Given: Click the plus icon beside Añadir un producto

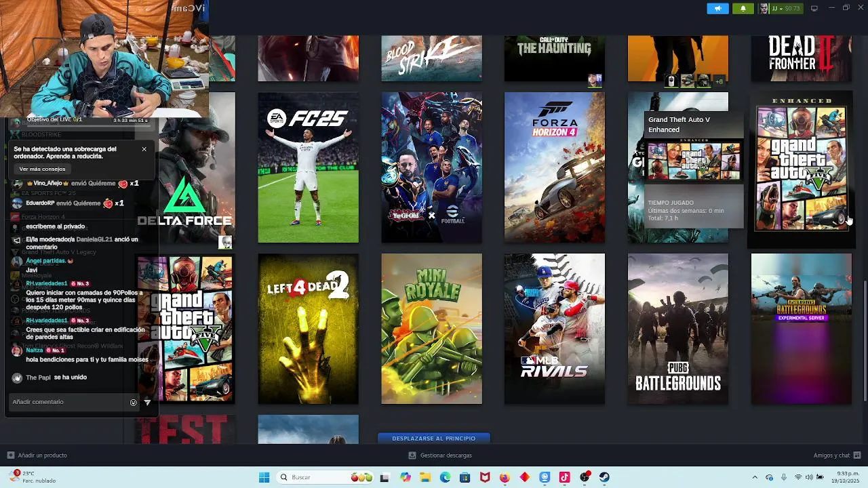Looking at the screenshot, I should (x=10, y=455).
